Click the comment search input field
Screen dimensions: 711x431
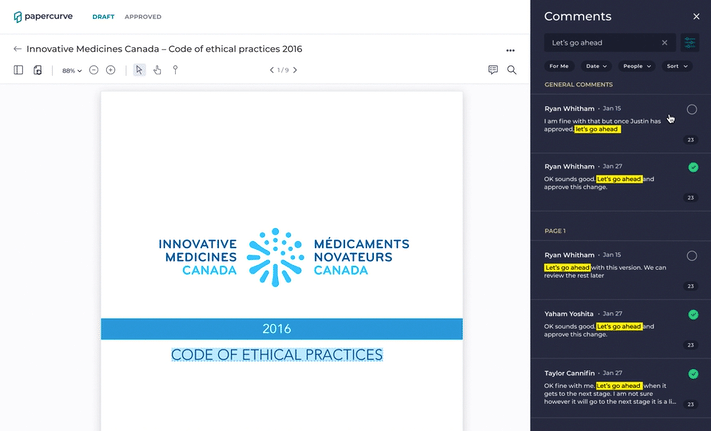(x=610, y=43)
